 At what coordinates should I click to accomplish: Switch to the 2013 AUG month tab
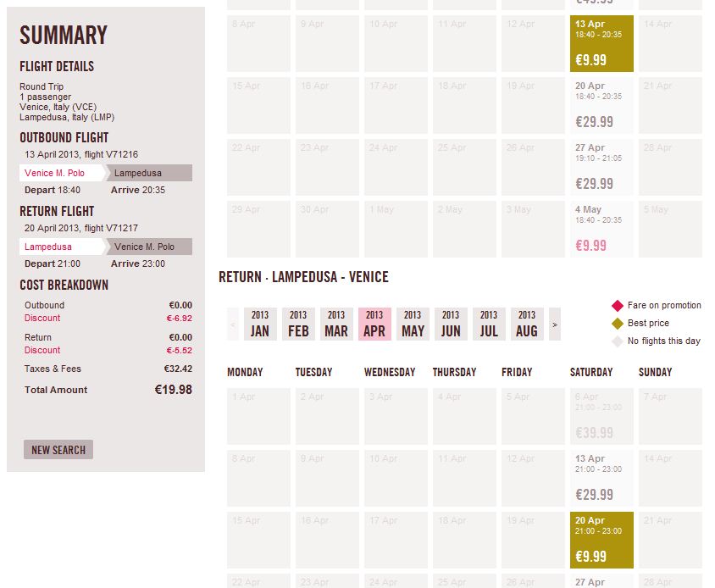[x=527, y=325]
